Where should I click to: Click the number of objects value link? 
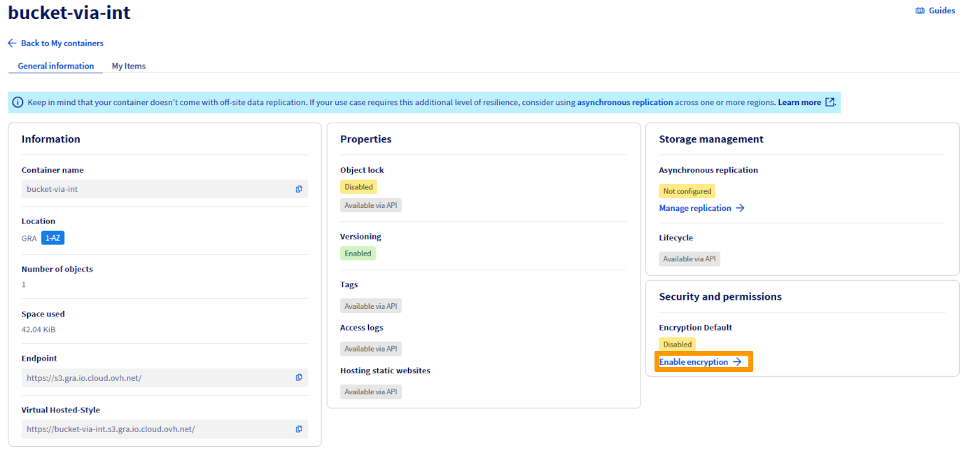[23, 284]
